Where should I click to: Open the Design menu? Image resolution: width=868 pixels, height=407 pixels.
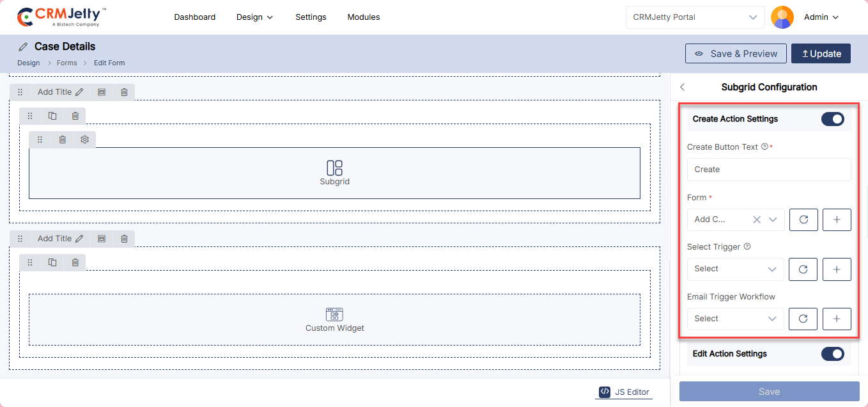click(254, 17)
